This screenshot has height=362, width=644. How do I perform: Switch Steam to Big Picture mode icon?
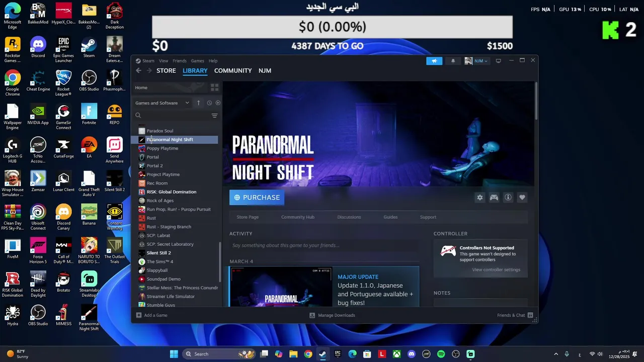[x=498, y=61]
